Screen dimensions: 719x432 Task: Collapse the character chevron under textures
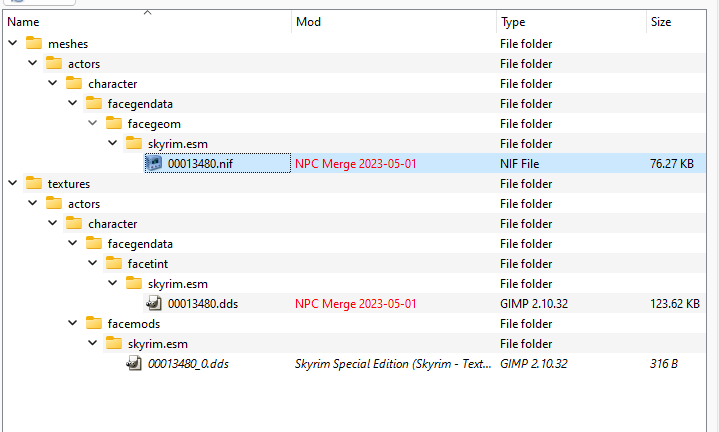[x=53, y=223]
